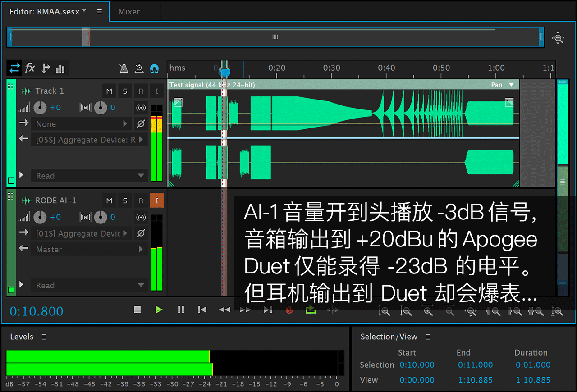577x392 pixels.
Task: Click Zoom Selected Track icon
Action: coord(558,310)
